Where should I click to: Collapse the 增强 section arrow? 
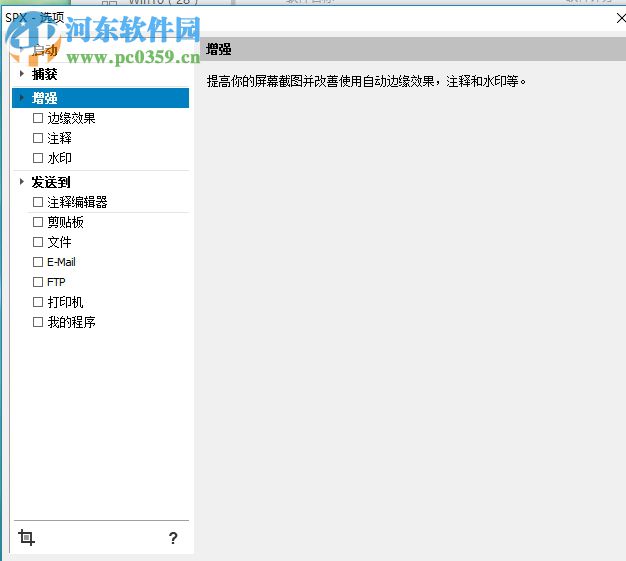click(22, 97)
